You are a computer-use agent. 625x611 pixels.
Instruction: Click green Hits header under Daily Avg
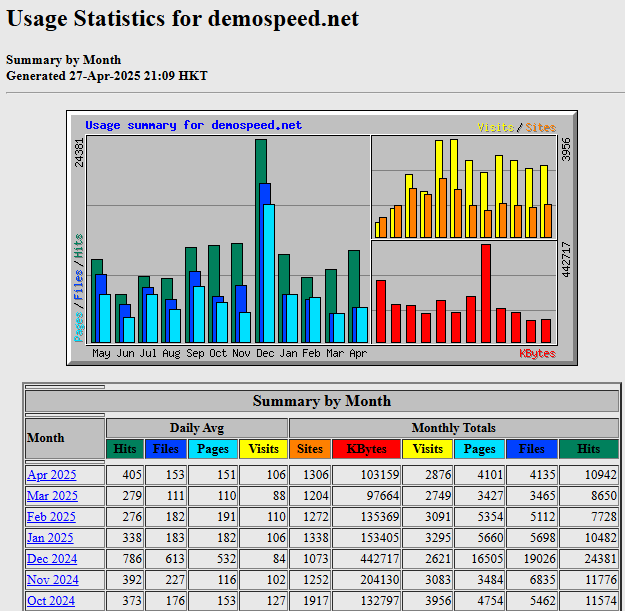[x=125, y=450]
